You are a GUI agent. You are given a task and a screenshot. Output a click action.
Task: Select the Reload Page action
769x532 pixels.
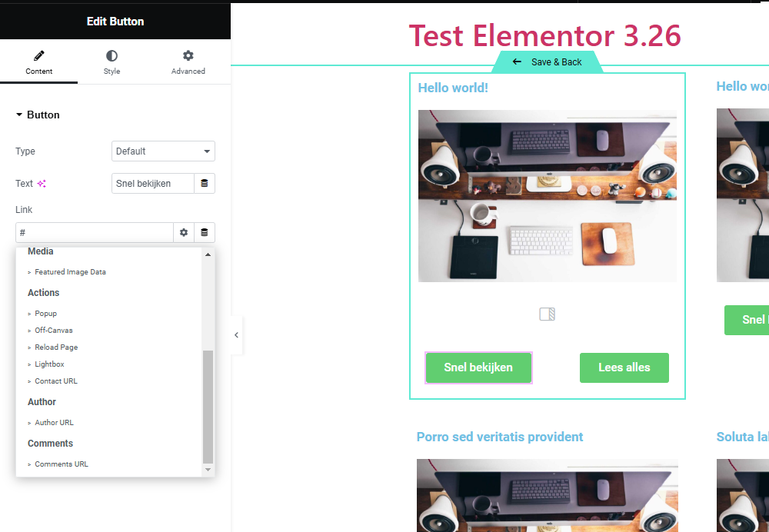[x=56, y=347]
